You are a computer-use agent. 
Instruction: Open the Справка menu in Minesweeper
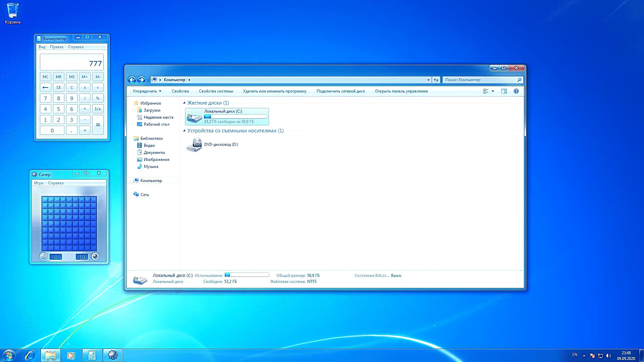(x=56, y=183)
